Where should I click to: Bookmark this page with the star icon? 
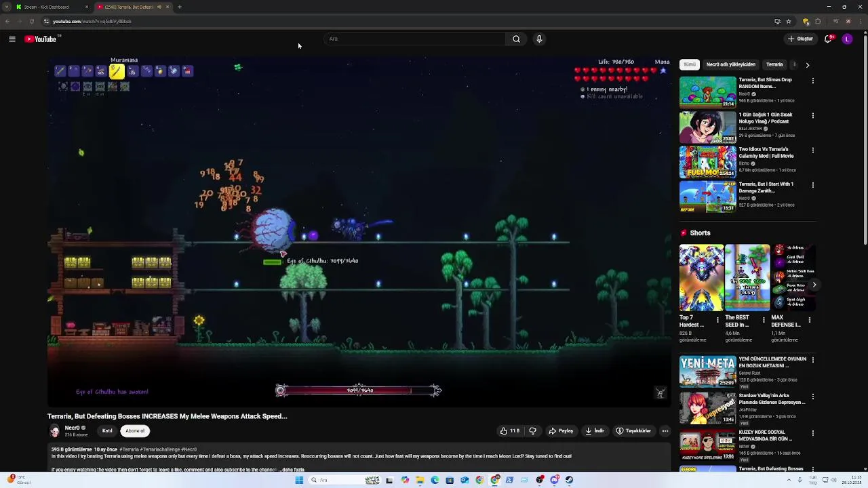point(789,21)
